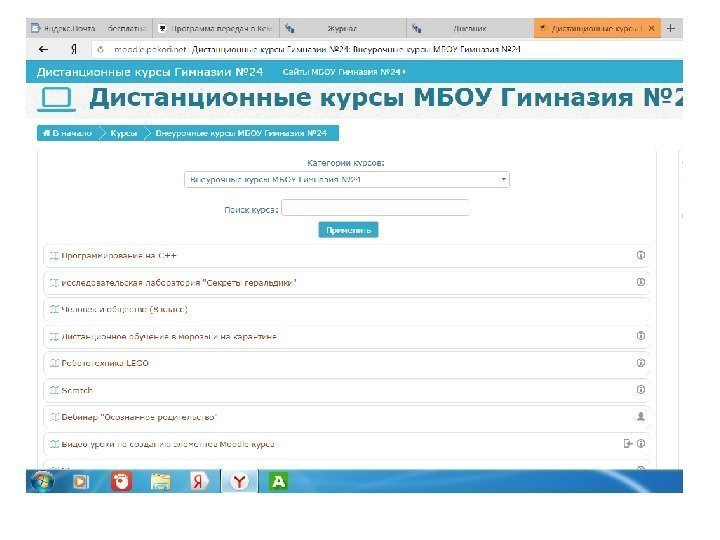Open green A application in taskbar
The width and height of the screenshot is (720, 540).
pyautogui.click(x=278, y=482)
